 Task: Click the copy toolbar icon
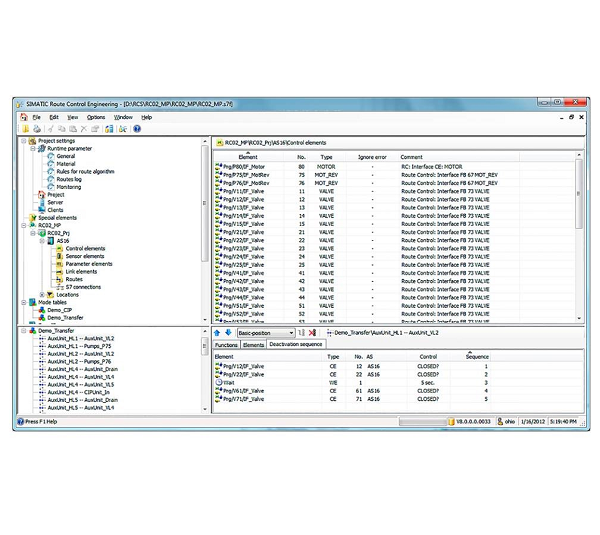62,129
